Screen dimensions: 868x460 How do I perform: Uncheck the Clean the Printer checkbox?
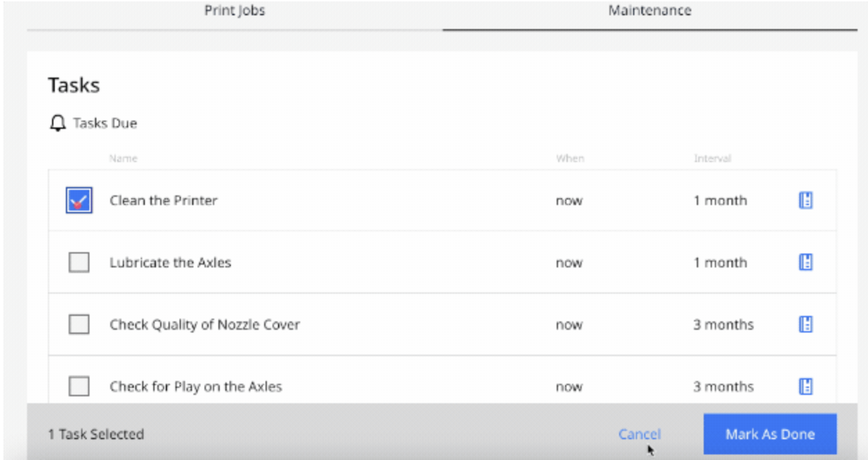[x=79, y=201]
